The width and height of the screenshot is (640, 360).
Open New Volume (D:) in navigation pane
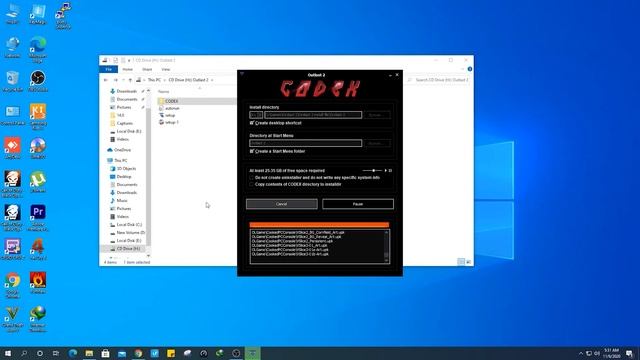click(130, 233)
